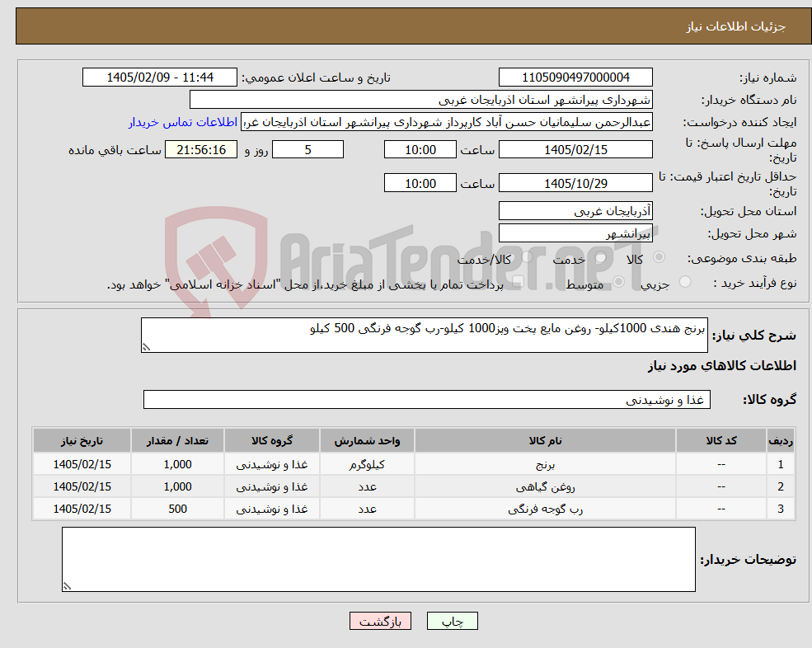
Task: Click resize handle of buyer notes area
Action: pos(67,587)
